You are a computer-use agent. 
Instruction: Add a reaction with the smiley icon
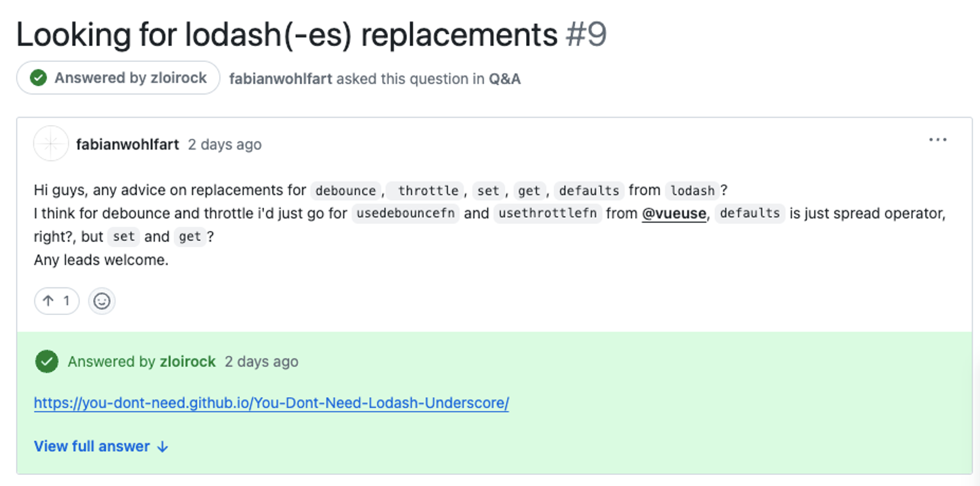pos(102,301)
